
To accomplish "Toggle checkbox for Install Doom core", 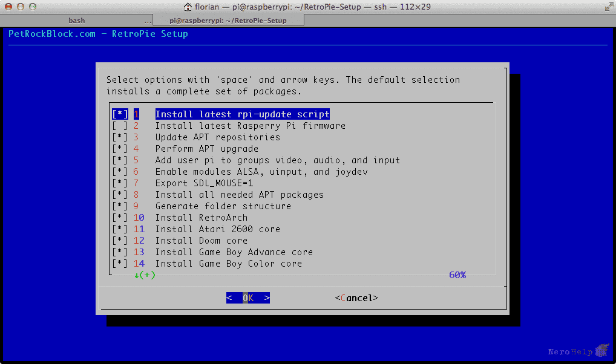I will [120, 241].
